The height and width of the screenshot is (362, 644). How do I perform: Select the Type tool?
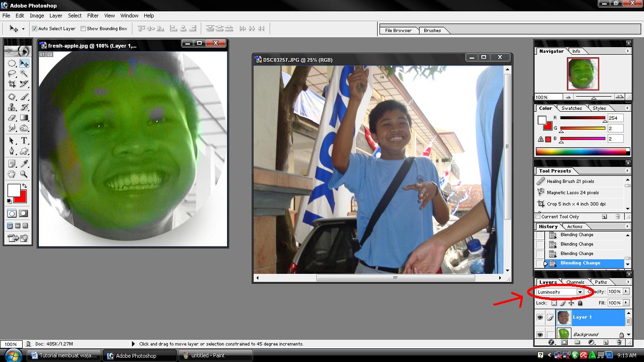tap(24, 141)
